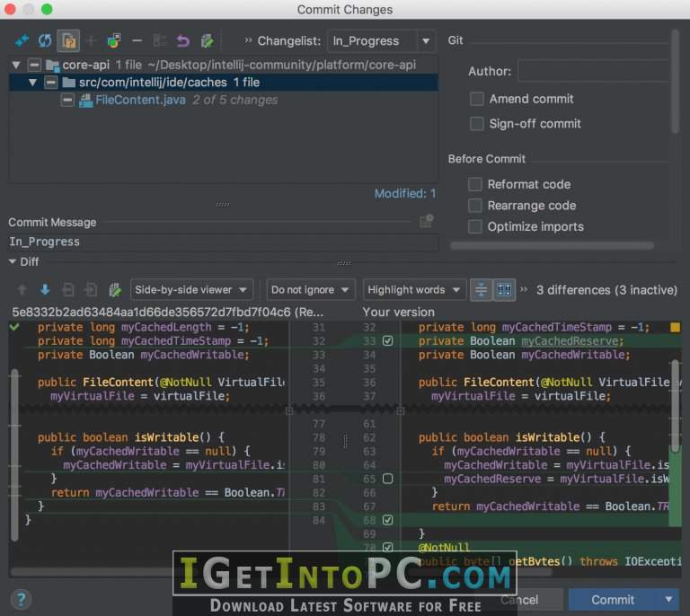Viewport: 690px width, 616px height.
Task: Open the Commit button dropdown arrow
Action: tap(668, 599)
